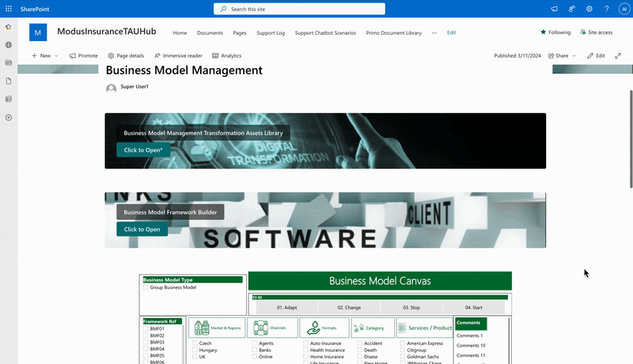Select the 01. Adapt button
This screenshot has height=364, width=633.
tap(286, 308)
